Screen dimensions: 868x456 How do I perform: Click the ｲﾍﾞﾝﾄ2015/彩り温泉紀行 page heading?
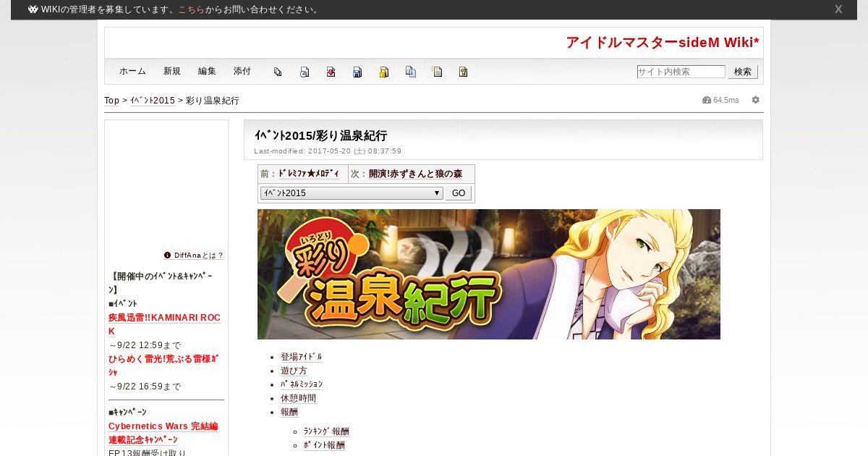321,135
